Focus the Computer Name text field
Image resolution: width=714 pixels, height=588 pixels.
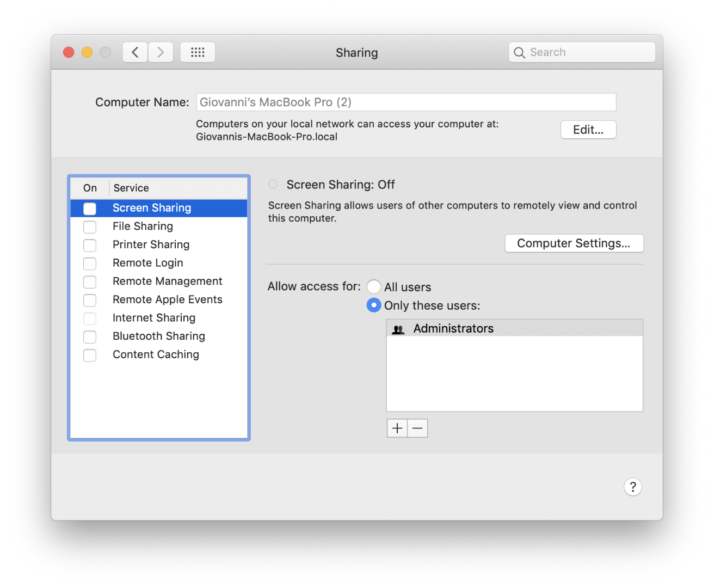(x=406, y=102)
